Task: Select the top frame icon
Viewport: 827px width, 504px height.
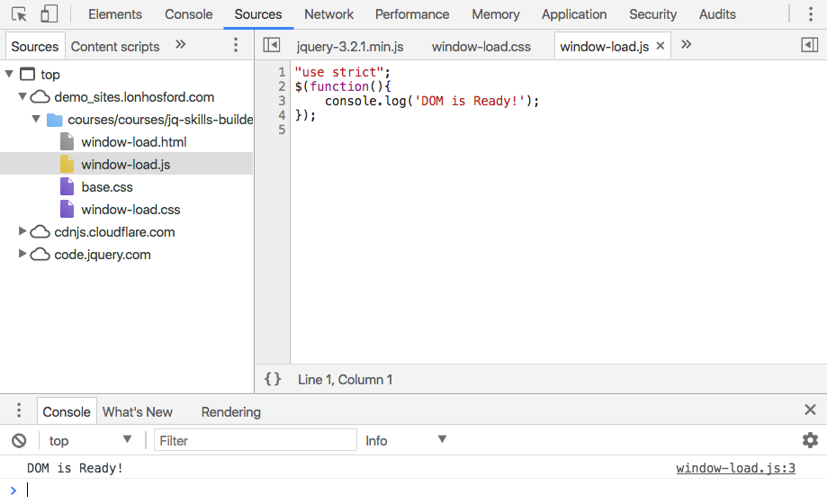Action: coord(27,74)
